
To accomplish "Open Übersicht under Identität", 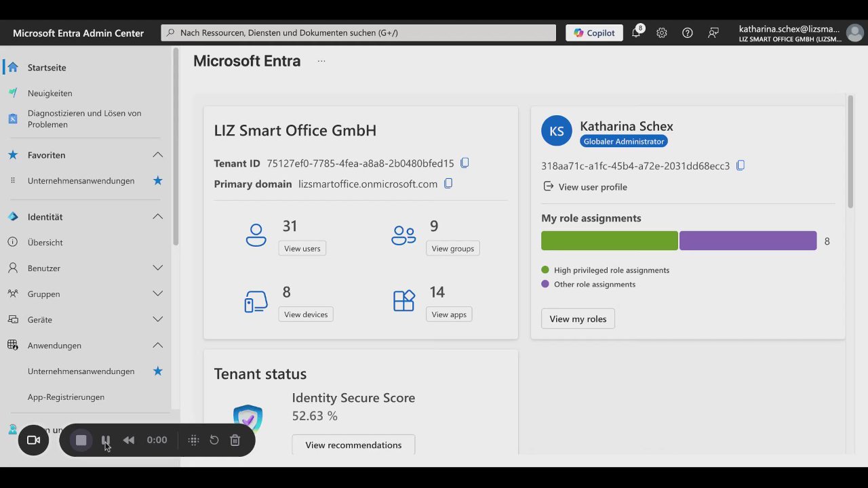I will click(x=45, y=243).
